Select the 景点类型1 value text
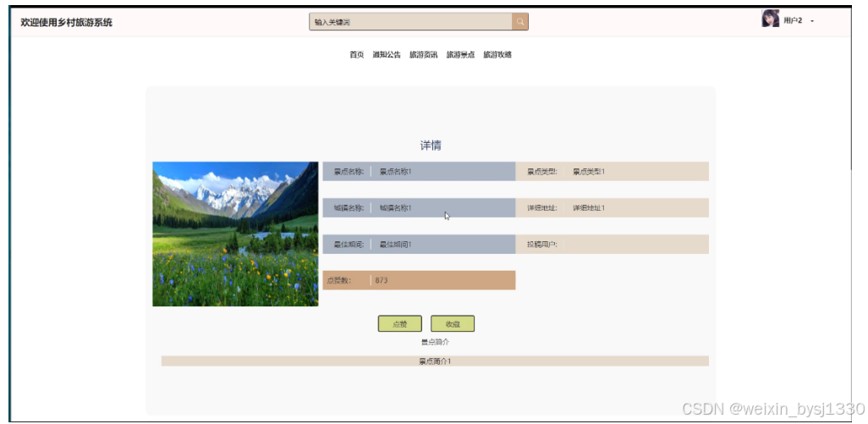Viewport: 868px width, 424px height. [589, 172]
